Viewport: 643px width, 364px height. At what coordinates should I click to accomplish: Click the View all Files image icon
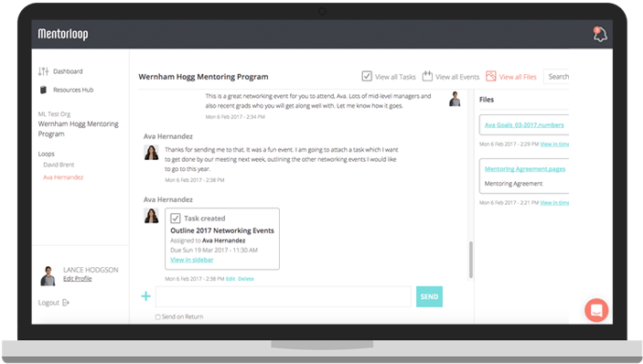coord(491,76)
